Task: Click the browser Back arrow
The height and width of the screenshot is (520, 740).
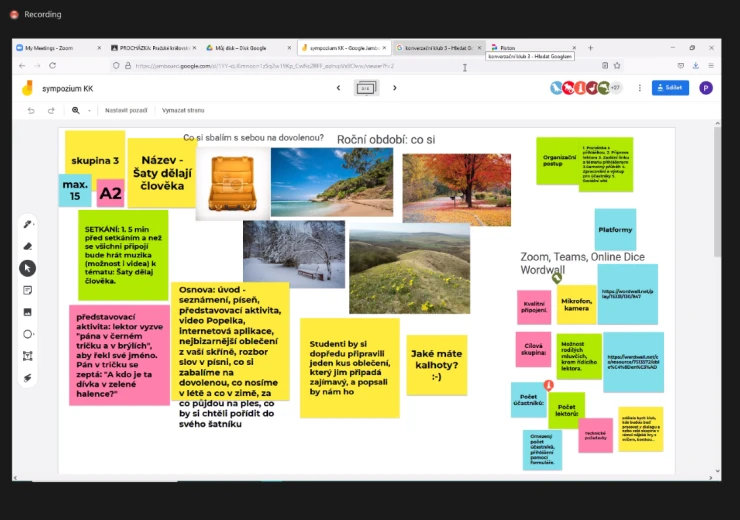Action: coord(22,66)
